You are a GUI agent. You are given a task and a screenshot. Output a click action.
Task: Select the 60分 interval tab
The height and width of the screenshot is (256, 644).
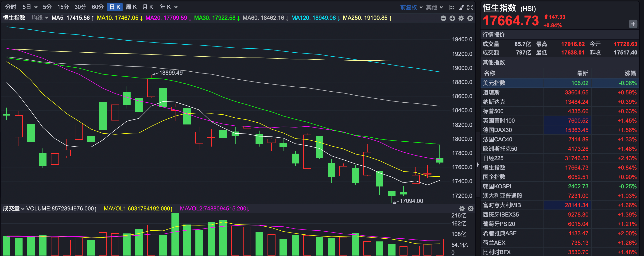[97, 7]
